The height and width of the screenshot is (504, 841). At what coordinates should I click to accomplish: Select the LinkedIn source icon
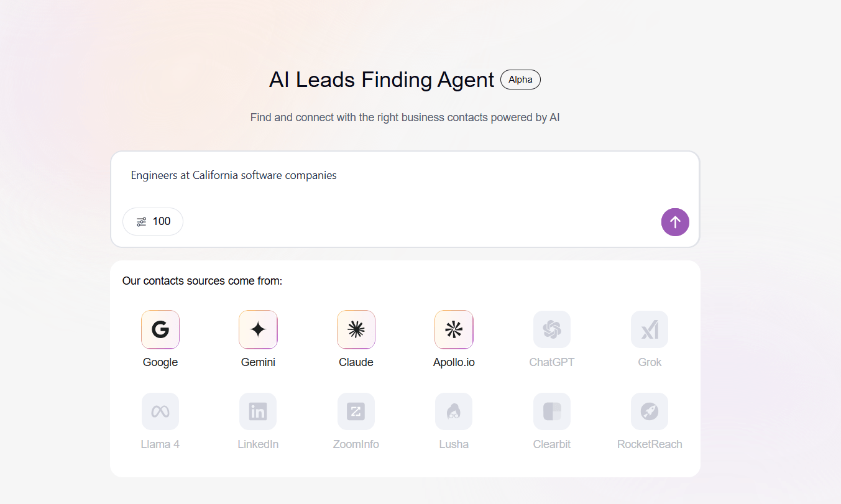click(x=258, y=411)
